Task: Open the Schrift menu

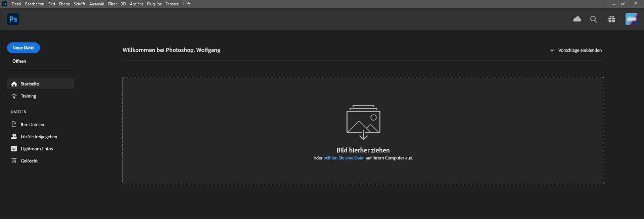Action: click(80, 4)
